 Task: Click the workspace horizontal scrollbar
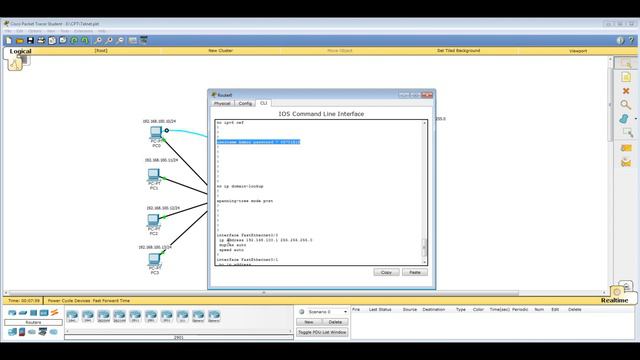coord(264,293)
